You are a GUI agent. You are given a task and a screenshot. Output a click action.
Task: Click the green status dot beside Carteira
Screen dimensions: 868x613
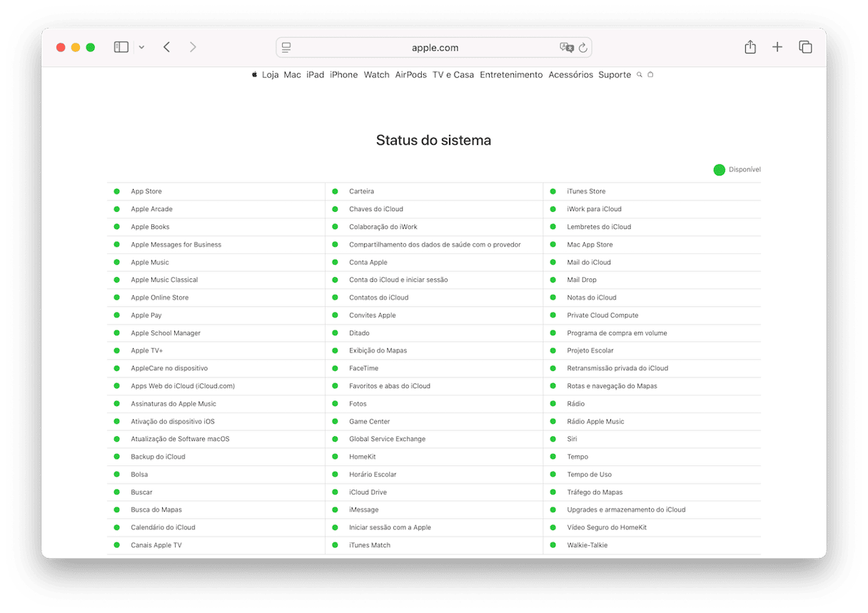[x=335, y=191]
